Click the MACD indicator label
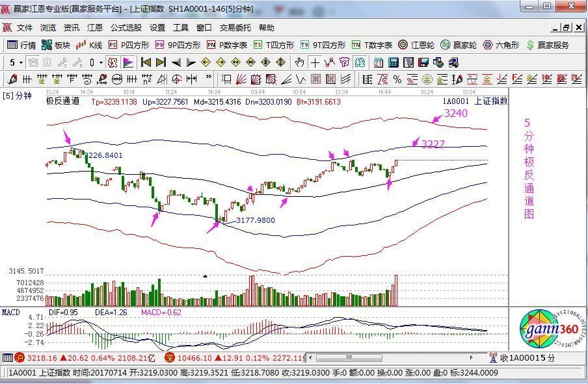 tap(11, 313)
